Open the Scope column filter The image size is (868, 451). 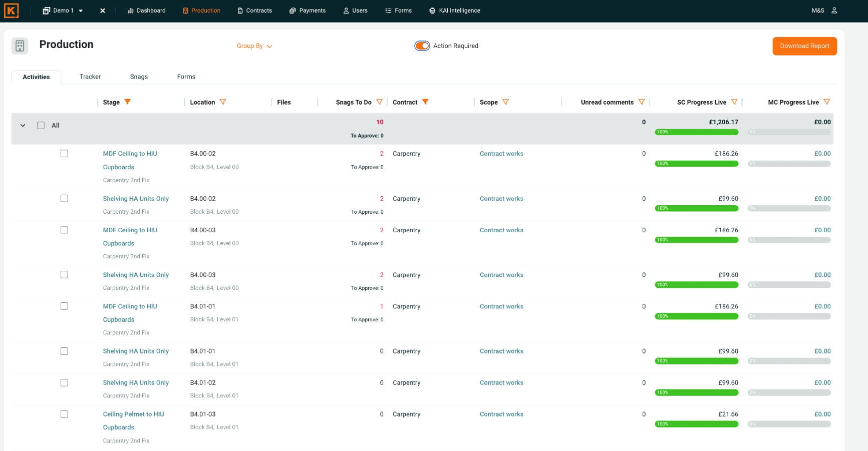point(505,102)
